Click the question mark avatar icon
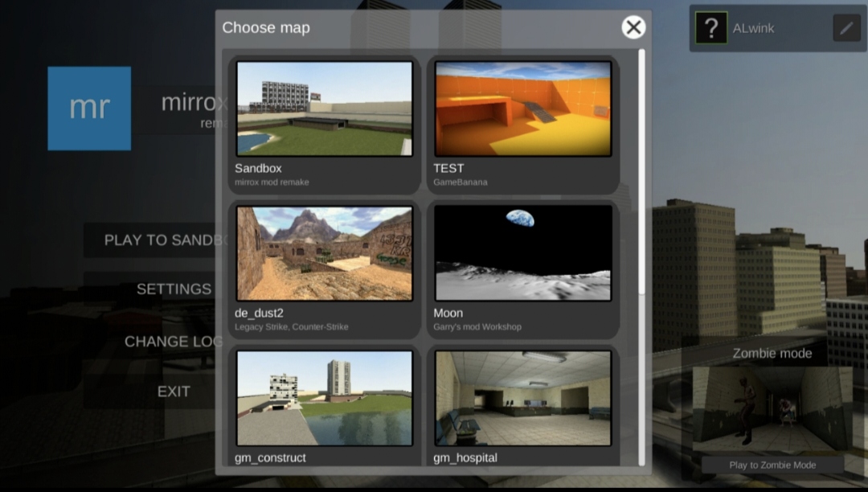The width and height of the screenshot is (868, 492). [710, 28]
